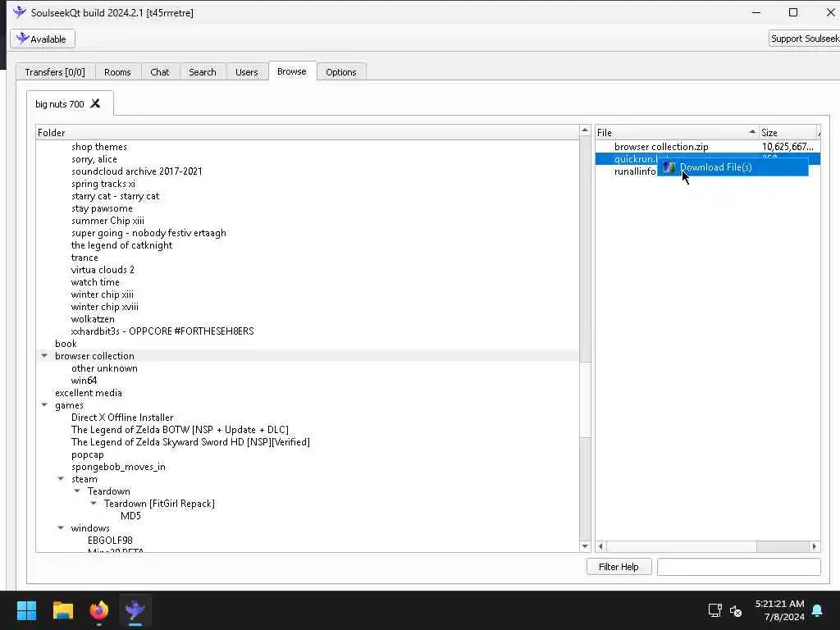Select Direct X Offline Installer folder
840x630 pixels.
tap(122, 418)
